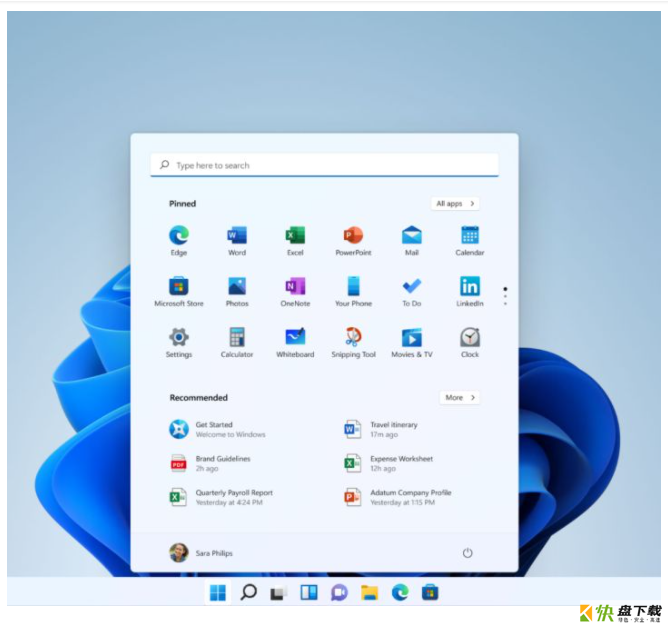Open the Calendar app
The height and width of the screenshot is (631, 668).
tap(470, 240)
